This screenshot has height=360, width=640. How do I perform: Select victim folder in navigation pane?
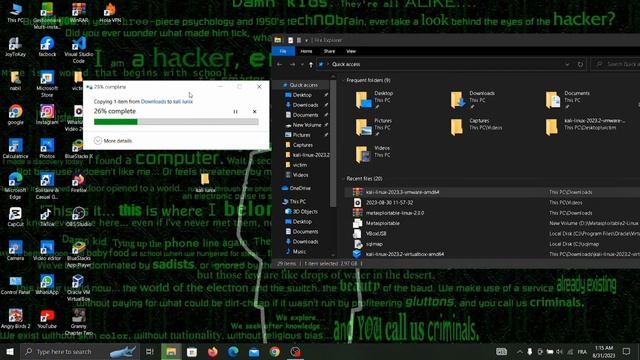click(x=300, y=165)
